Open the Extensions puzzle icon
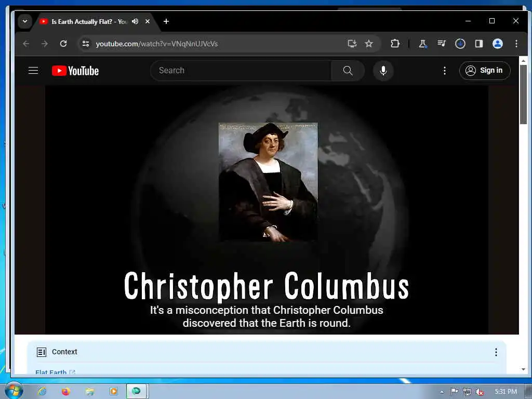The width and height of the screenshot is (532, 399). click(395, 44)
